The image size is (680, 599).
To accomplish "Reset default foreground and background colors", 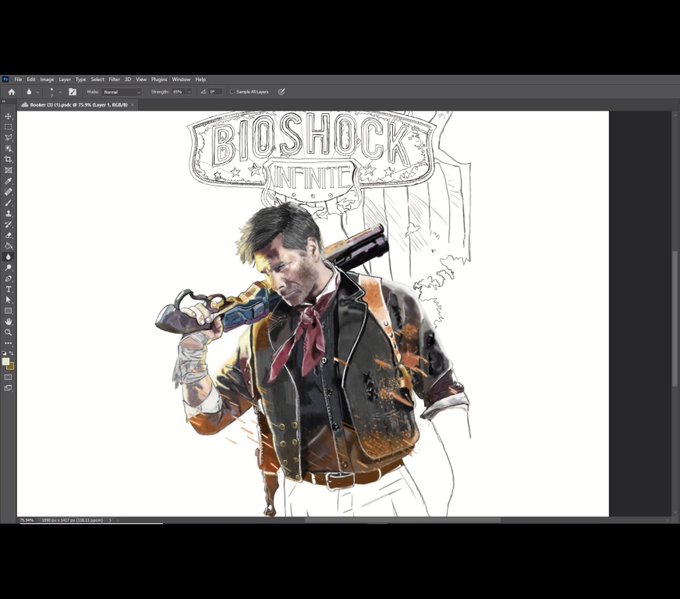I will [4, 353].
